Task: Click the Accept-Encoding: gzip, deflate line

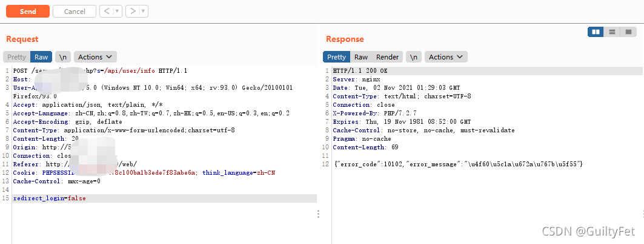Action: pos(67,122)
